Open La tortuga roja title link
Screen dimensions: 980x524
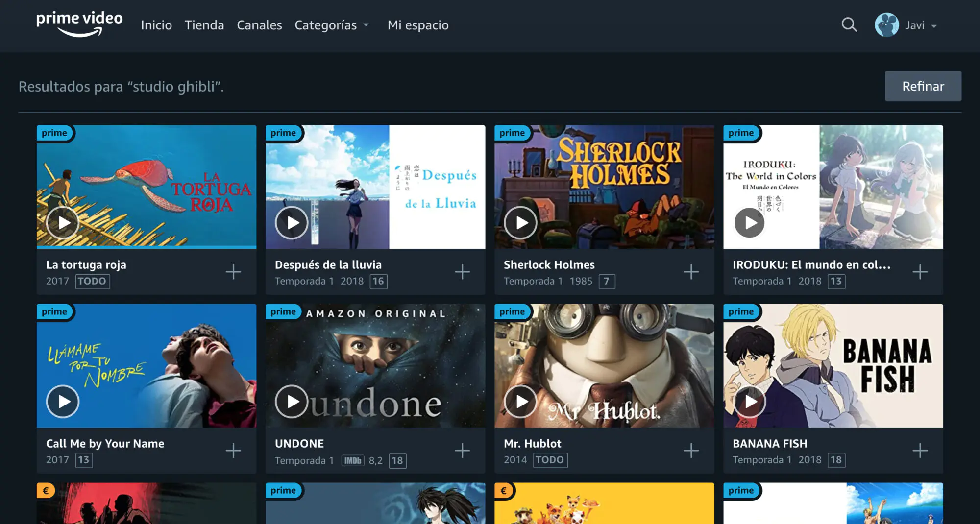86,265
